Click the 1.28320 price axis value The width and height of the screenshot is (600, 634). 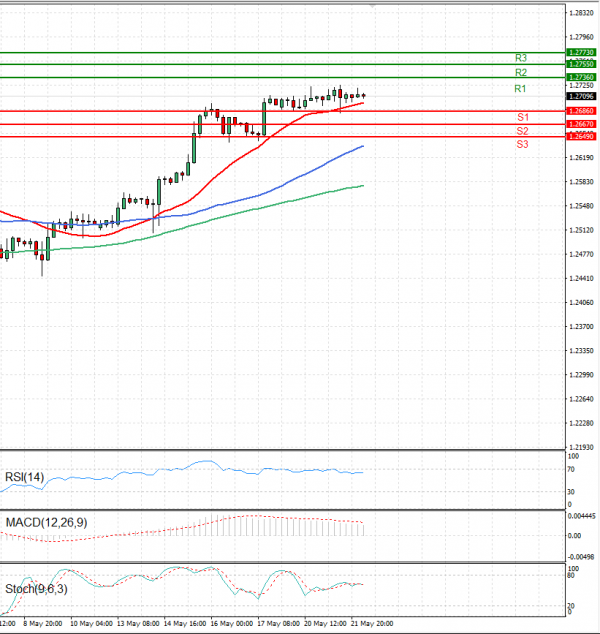[x=581, y=13]
